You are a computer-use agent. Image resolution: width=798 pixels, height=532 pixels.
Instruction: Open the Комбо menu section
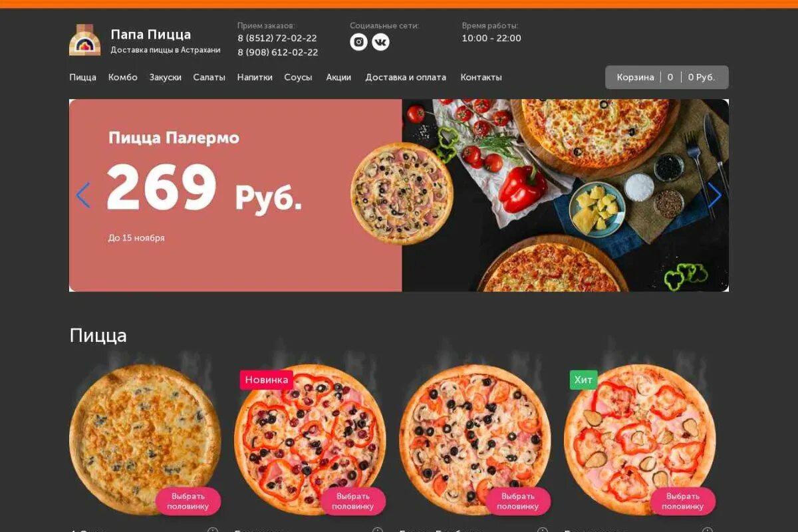[123, 77]
